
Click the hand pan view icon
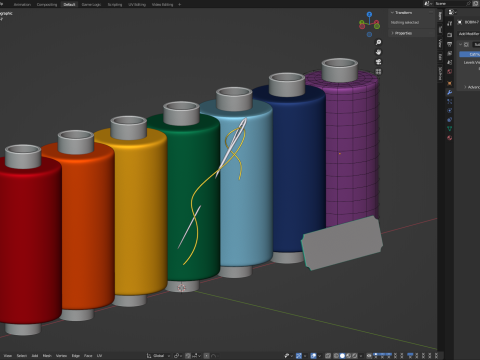point(378,52)
